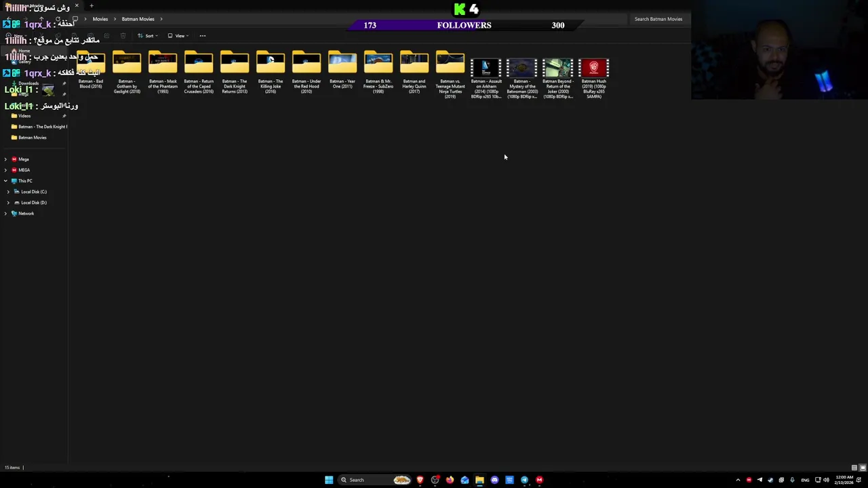
Task: Open Batman - The Dark Knight Returns (2013) folder
Action: (x=235, y=73)
